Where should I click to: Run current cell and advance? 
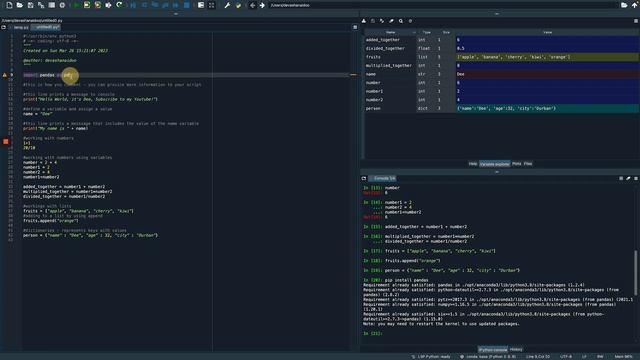click(x=97, y=5)
